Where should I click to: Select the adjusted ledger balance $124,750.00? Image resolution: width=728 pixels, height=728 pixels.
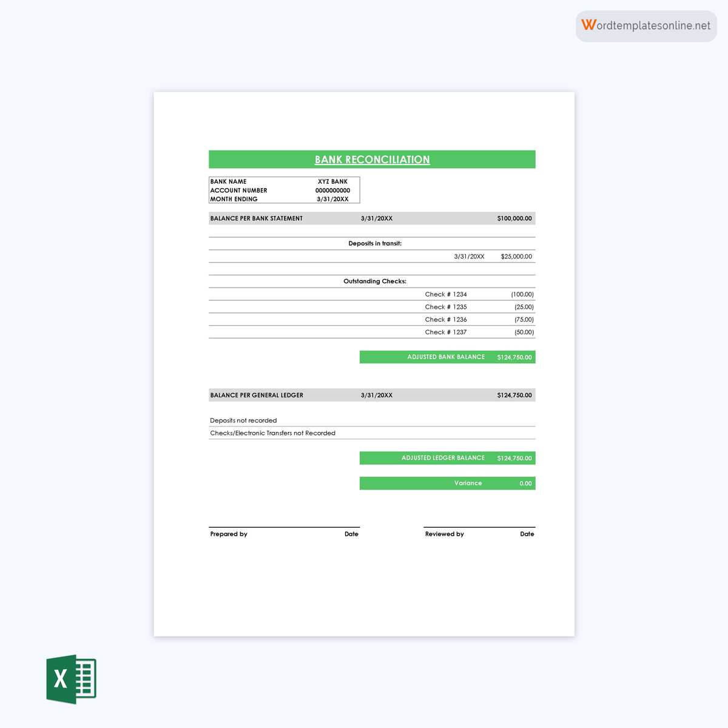[x=514, y=458]
